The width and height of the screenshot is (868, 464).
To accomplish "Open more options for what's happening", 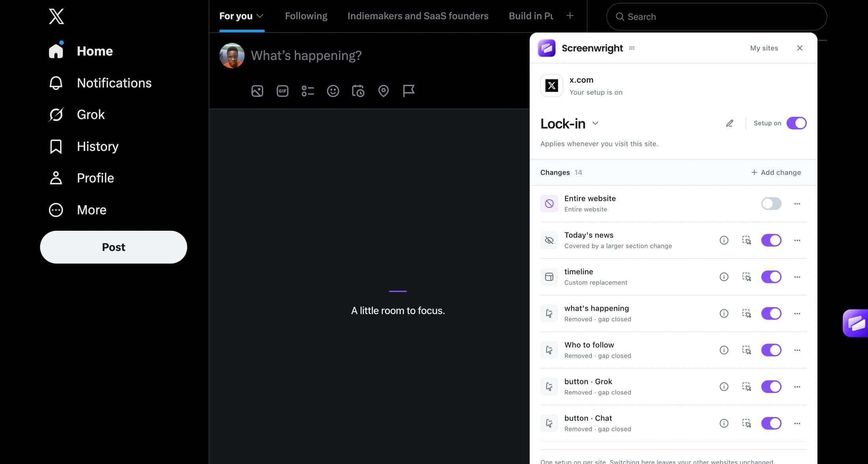I will [x=797, y=314].
